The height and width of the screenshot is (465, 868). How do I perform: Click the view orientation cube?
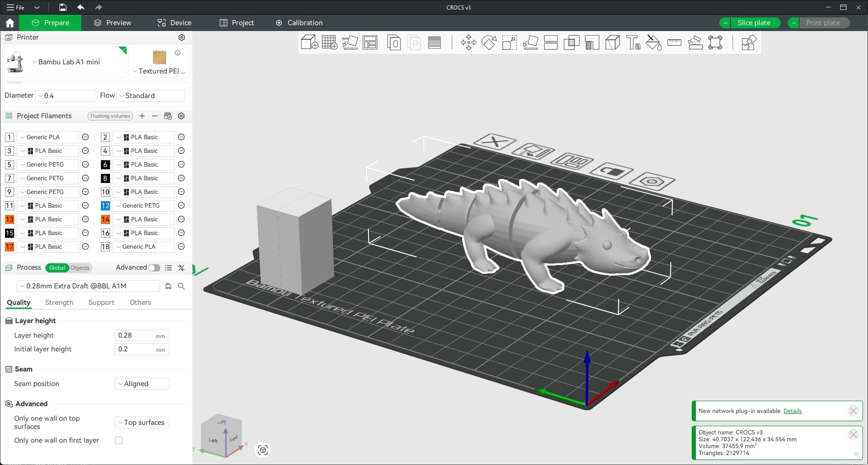tap(222, 436)
